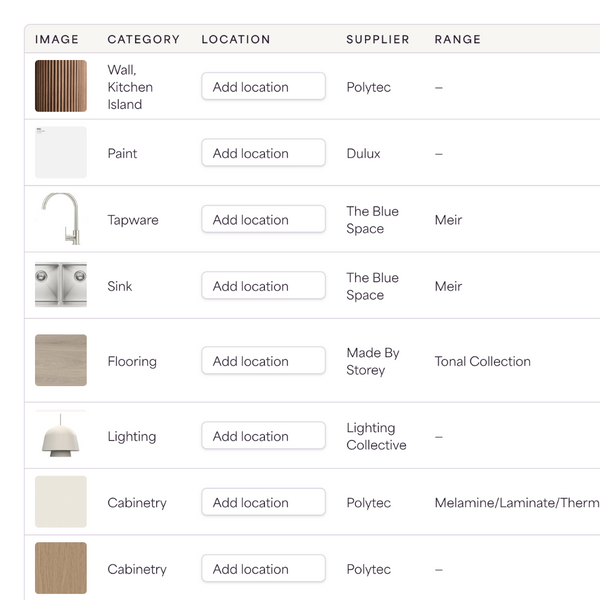Screen dimensions: 600x600
Task: Click the Range column header
Action: click(x=458, y=39)
